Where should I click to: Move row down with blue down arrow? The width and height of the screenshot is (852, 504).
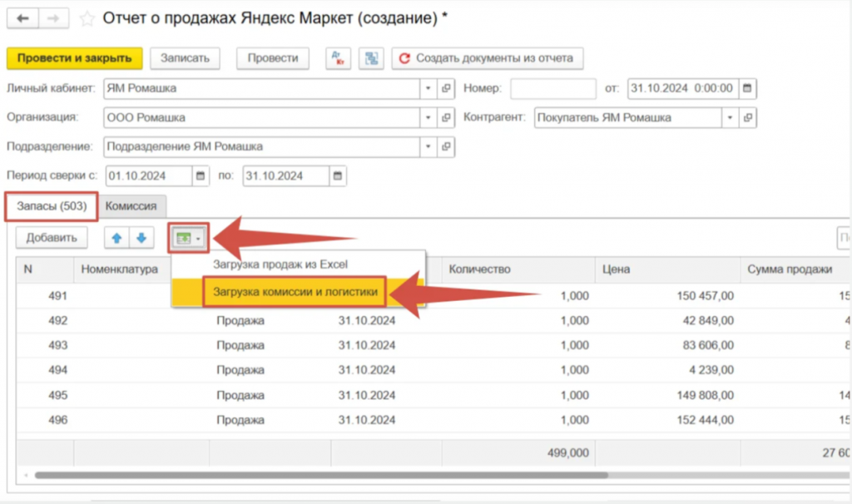(141, 238)
